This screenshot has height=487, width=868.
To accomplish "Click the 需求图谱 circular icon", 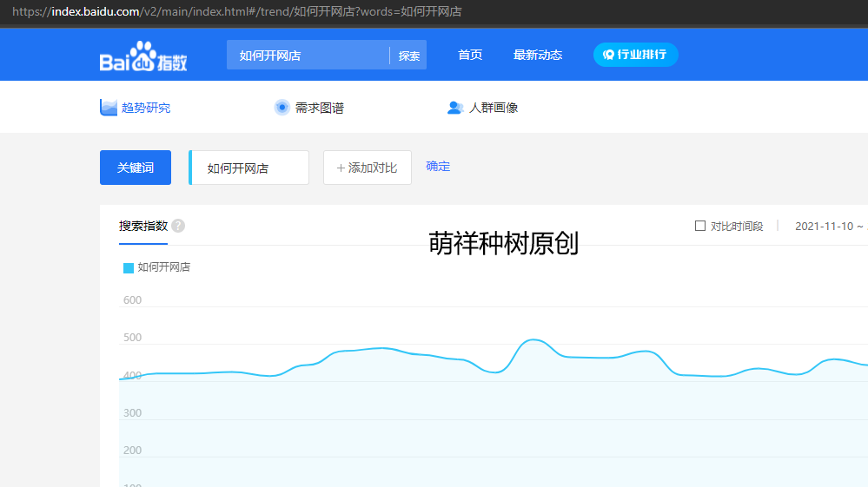I will pos(282,108).
